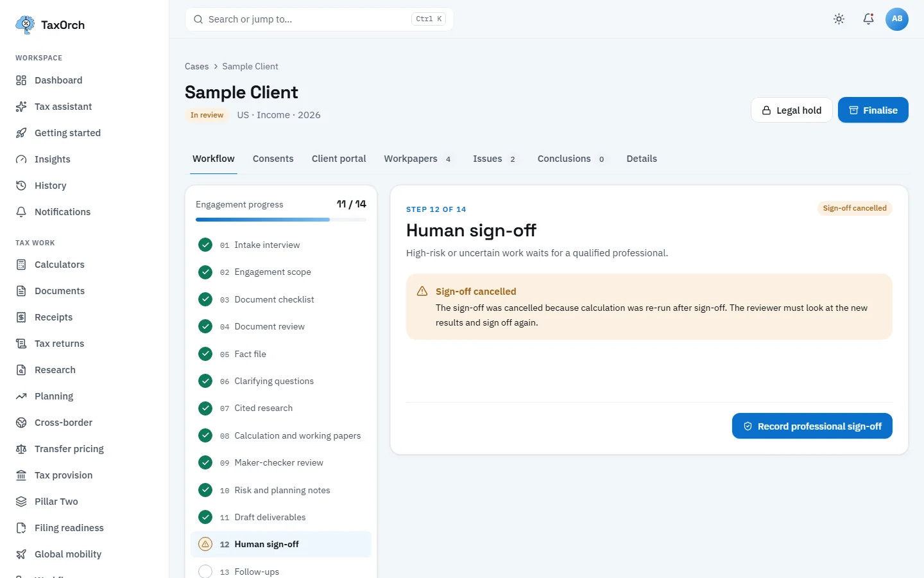
Task: Open Calculators in the sidebar
Action: click(84, 265)
